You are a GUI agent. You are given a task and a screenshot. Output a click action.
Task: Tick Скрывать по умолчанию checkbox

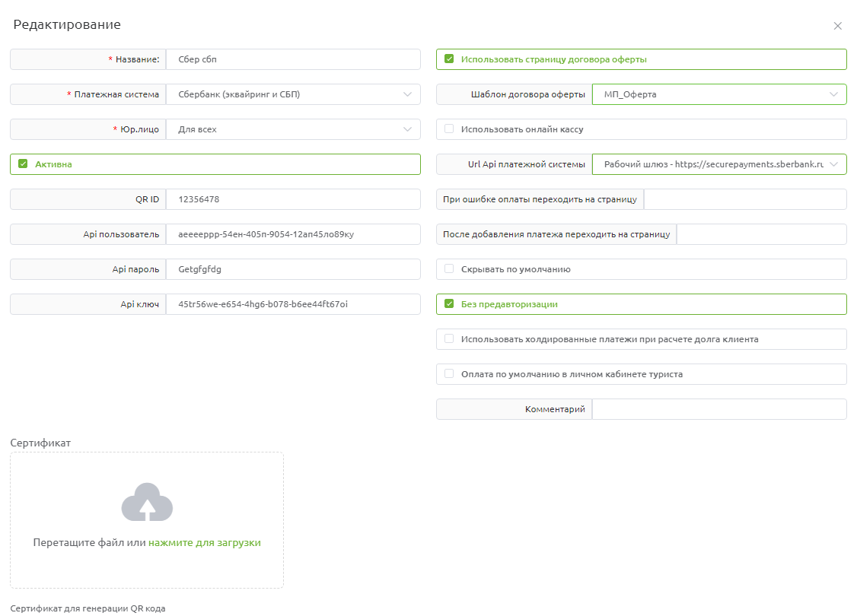point(449,268)
